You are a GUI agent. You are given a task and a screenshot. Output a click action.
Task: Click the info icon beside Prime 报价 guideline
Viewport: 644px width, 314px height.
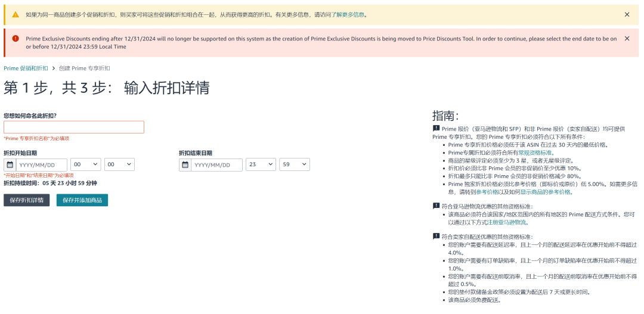tap(436, 129)
